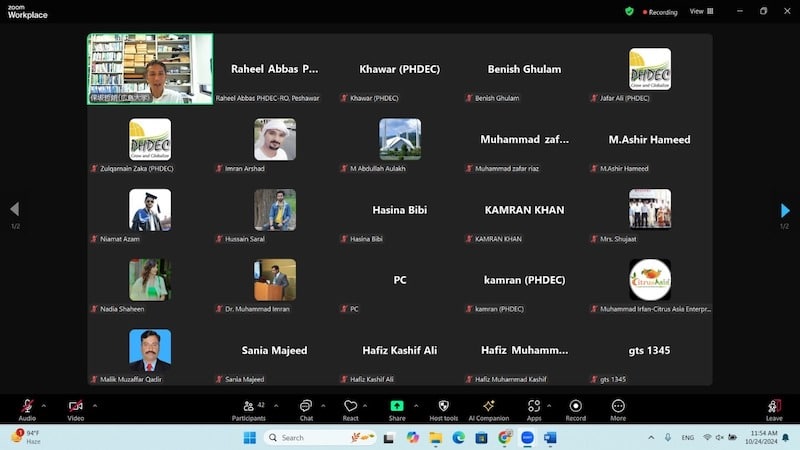800x450 pixels.
Task: Unmute the microphone Audio button
Action: pos(27,408)
